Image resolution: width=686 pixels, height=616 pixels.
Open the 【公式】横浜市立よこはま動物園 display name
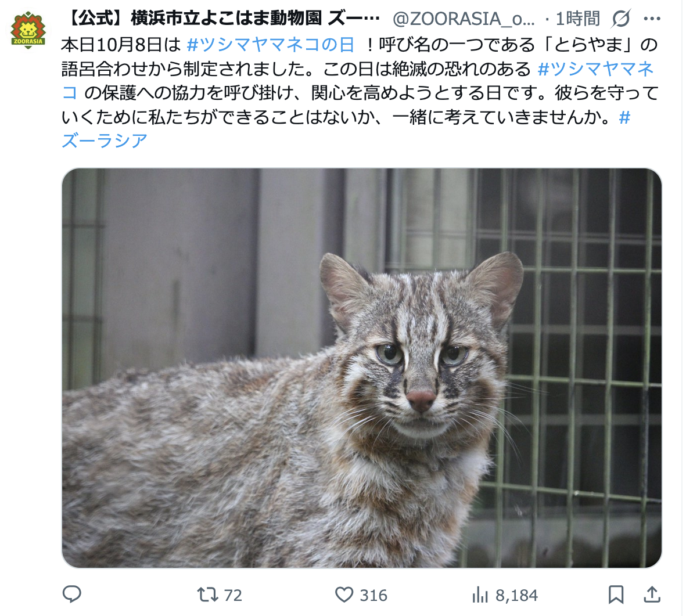pos(223,19)
